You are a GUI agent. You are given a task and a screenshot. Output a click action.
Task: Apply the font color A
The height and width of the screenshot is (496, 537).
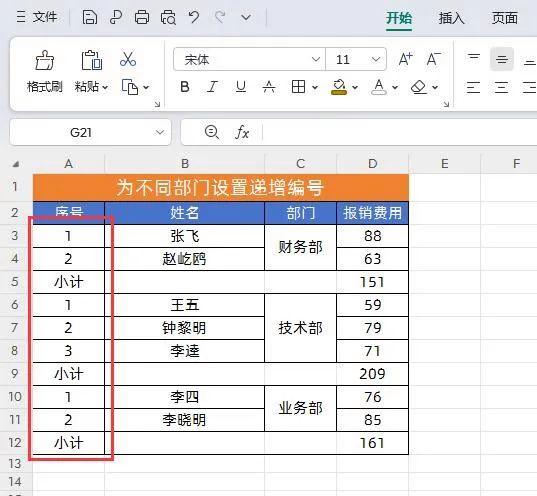click(x=379, y=87)
